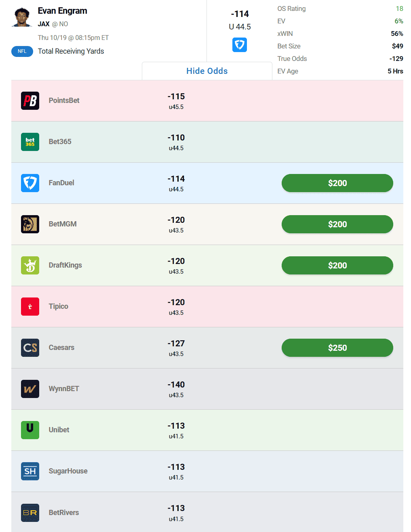Click the Unibet green U icon
The width and height of the screenshot is (411, 532).
click(x=30, y=430)
